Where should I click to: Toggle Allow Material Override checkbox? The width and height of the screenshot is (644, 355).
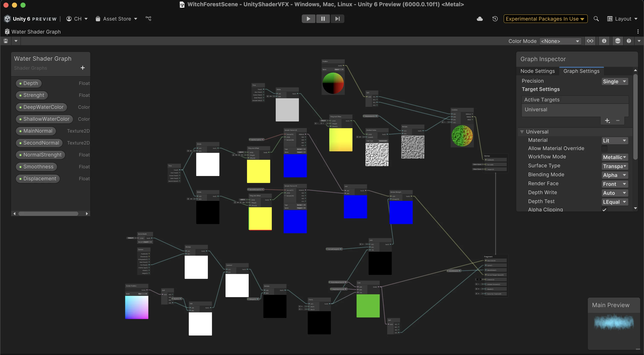[x=604, y=149]
